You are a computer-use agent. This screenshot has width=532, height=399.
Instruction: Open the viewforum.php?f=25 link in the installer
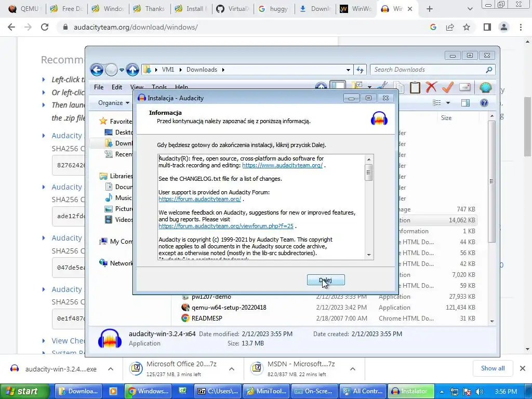point(226,226)
